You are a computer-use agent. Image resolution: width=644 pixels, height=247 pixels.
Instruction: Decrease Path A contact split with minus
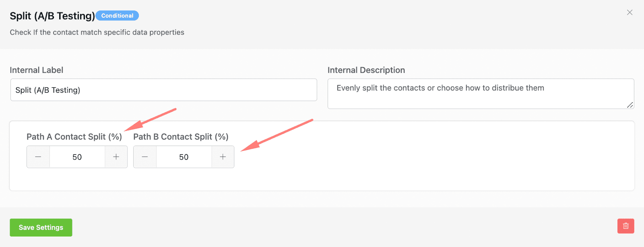(x=38, y=157)
